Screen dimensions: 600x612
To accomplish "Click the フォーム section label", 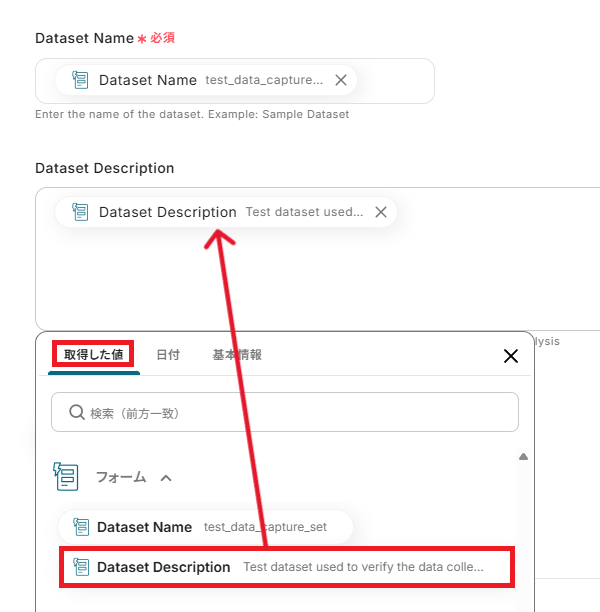I will (x=121, y=477).
